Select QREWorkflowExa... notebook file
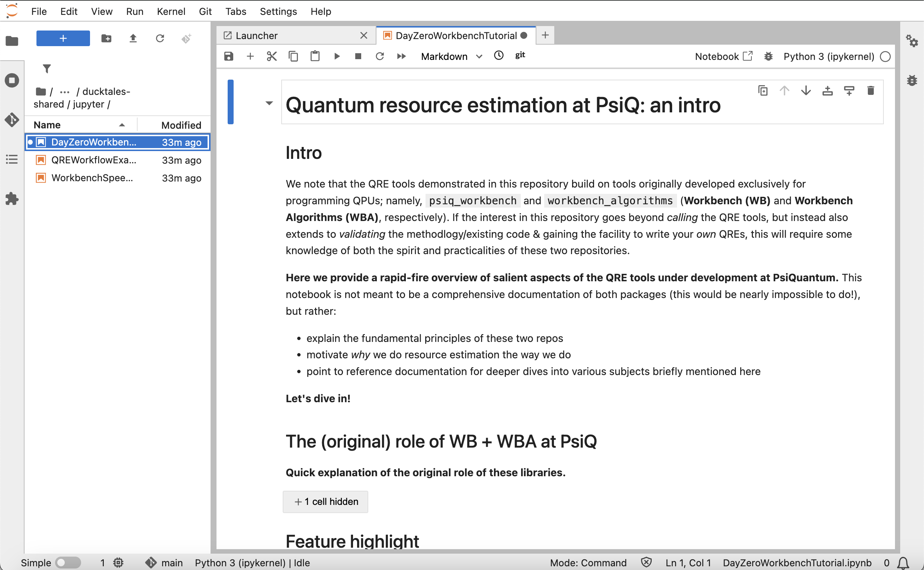This screenshot has height=570, width=924. [118, 160]
